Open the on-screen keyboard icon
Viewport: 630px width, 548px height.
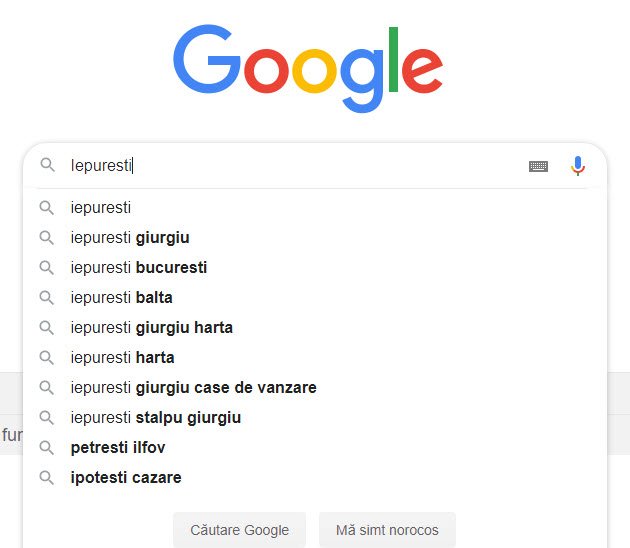538,166
